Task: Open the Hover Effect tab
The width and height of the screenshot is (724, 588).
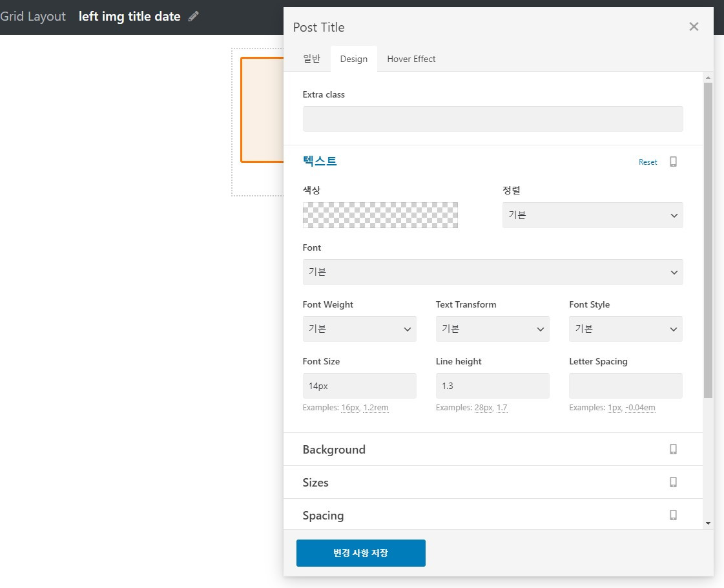Action: point(411,59)
